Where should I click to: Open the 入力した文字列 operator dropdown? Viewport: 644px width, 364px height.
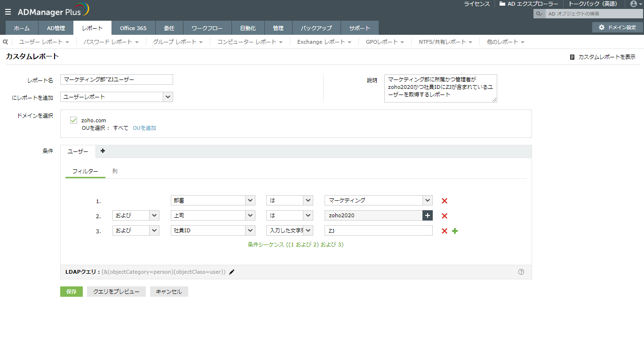click(290, 230)
